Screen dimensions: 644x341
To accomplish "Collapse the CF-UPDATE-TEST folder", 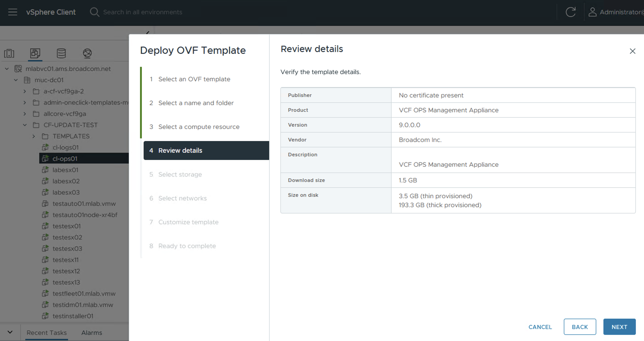I will pos(25,125).
